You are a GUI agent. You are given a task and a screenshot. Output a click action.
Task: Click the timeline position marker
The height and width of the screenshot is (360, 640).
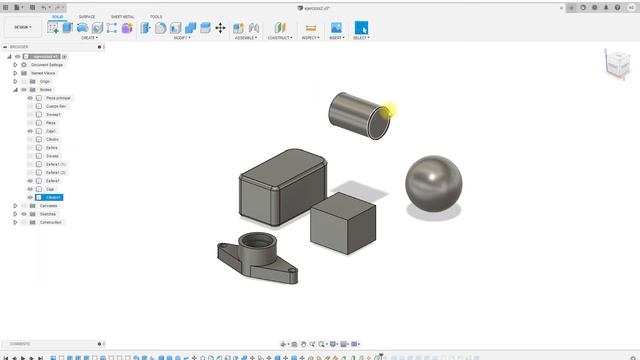381,356
